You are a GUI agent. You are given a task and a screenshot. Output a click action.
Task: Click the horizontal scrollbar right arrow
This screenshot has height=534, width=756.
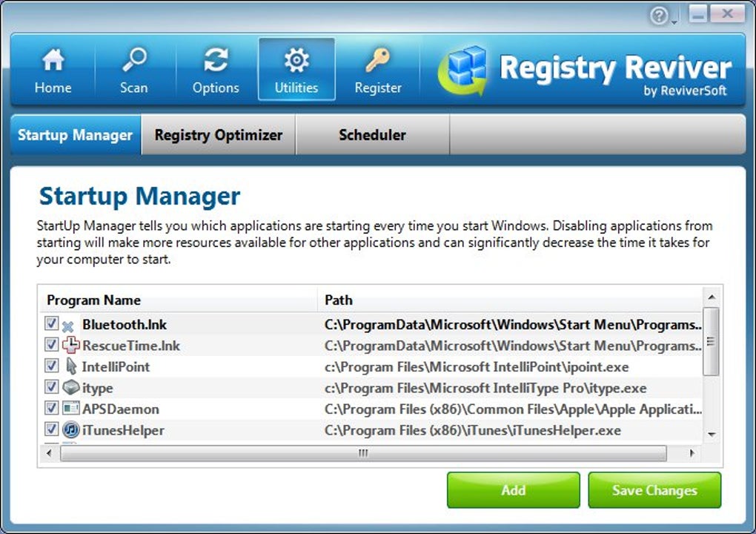(x=692, y=453)
